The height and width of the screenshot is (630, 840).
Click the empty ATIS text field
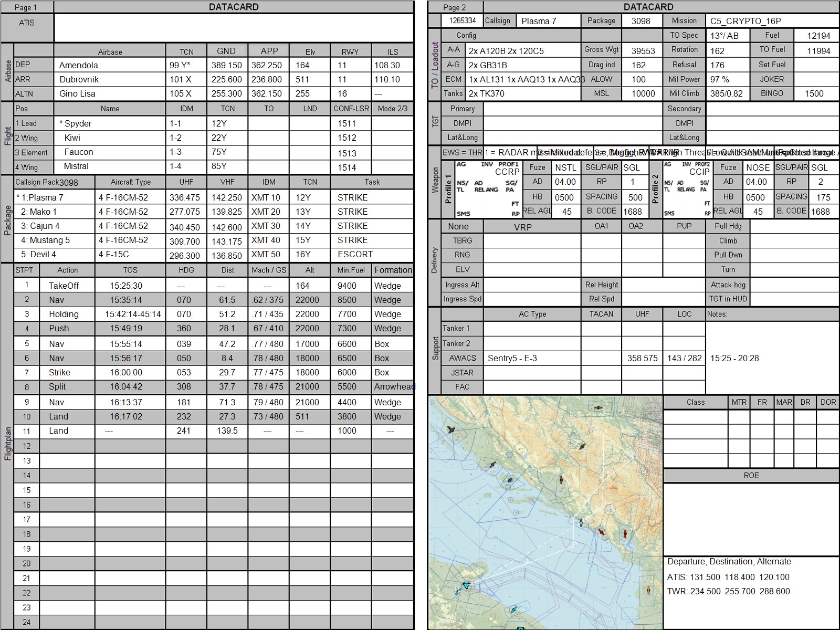[234, 28]
